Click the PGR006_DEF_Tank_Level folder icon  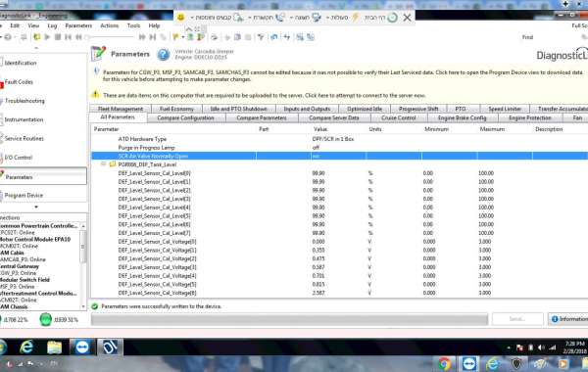tap(112, 164)
